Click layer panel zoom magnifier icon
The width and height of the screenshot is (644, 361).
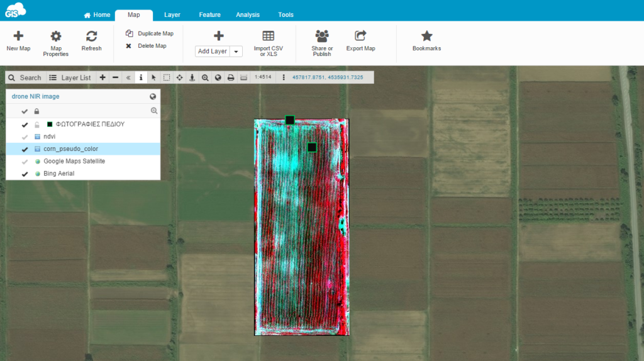click(154, 111)
